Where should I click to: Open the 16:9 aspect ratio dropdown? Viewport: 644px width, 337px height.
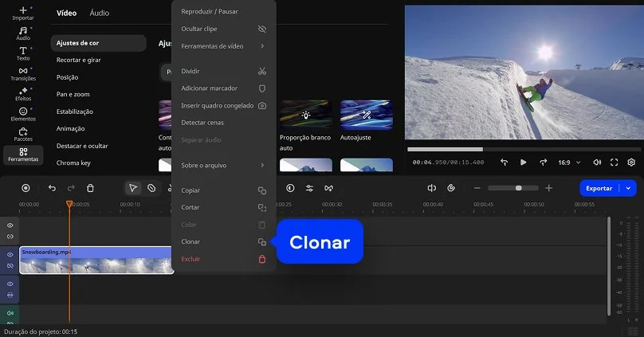567,162
